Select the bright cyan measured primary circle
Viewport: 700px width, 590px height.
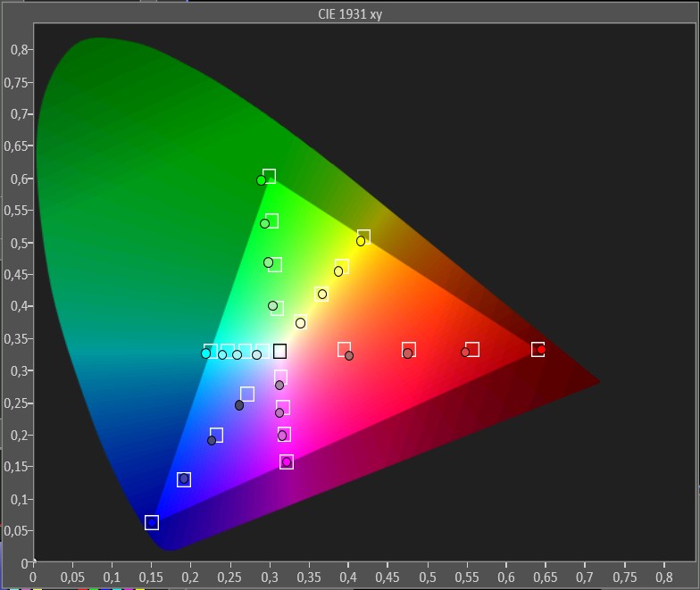click(205, 353)
